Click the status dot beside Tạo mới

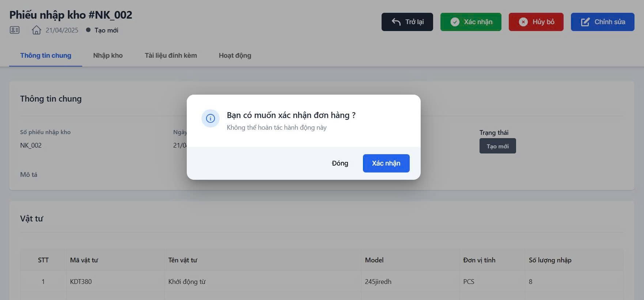[x=88, y=30]
